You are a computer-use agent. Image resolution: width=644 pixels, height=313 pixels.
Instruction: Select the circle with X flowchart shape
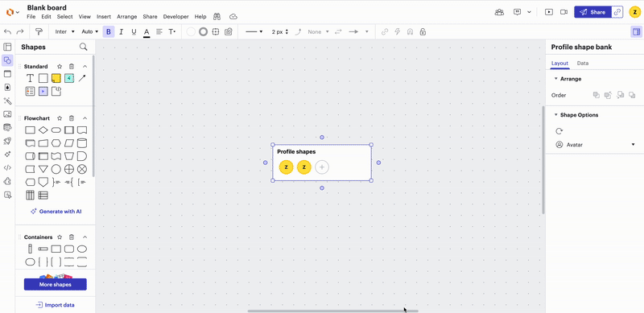82,169
